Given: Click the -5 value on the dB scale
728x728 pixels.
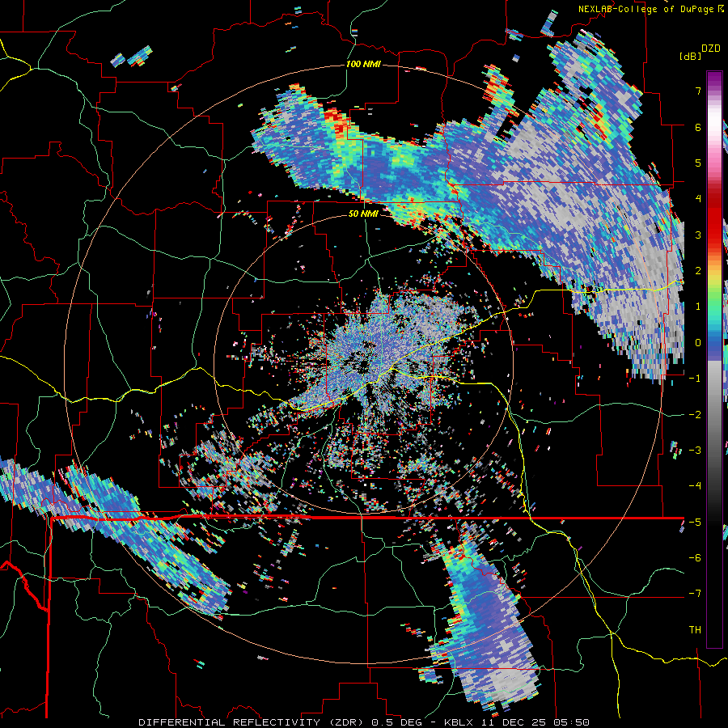Looking at the screenshot, I should click(x=695, y=523).
